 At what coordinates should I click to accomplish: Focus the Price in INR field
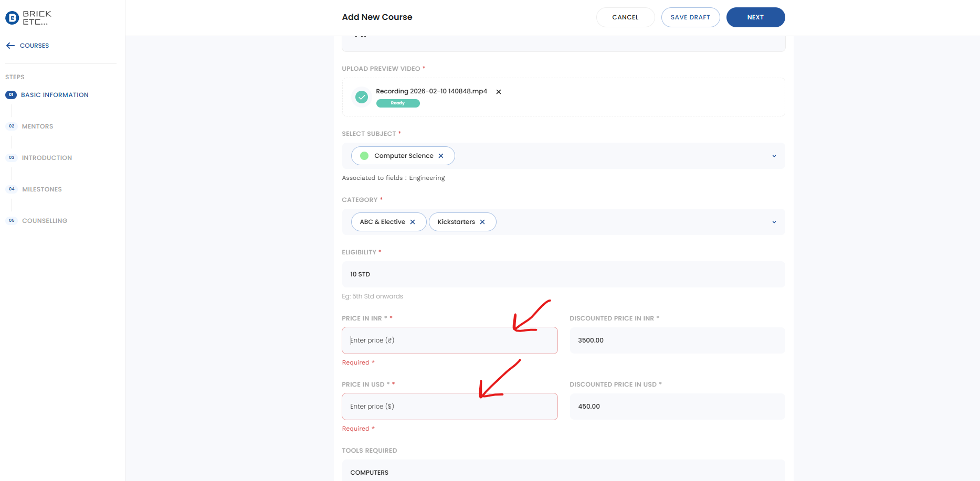pos(449,340)
